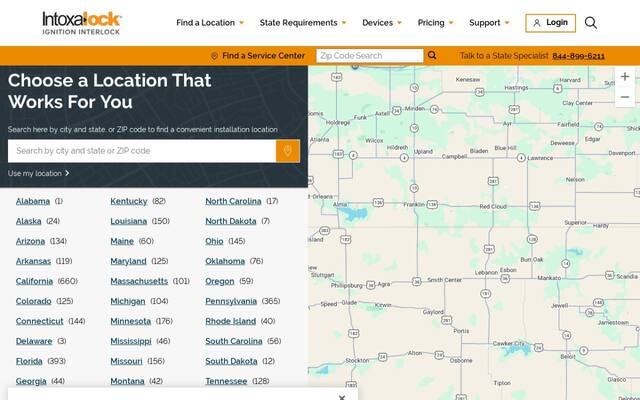Choose South Carolina locations
The width and height of the screenshot is (640, 400).
233,341
